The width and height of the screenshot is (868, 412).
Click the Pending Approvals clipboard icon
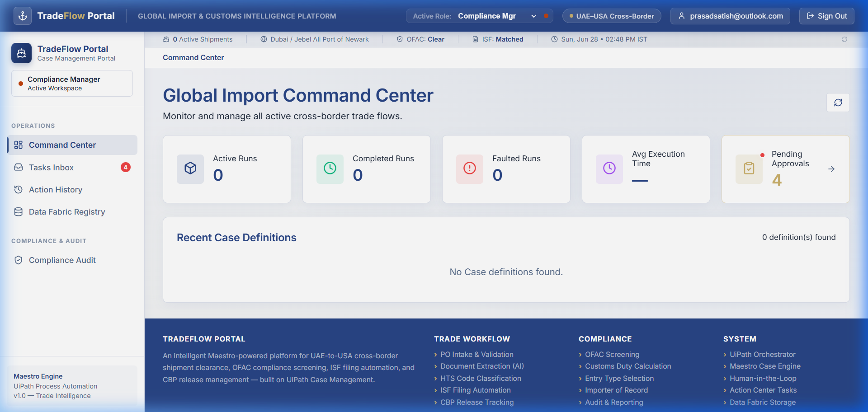(x=749, y=169)
